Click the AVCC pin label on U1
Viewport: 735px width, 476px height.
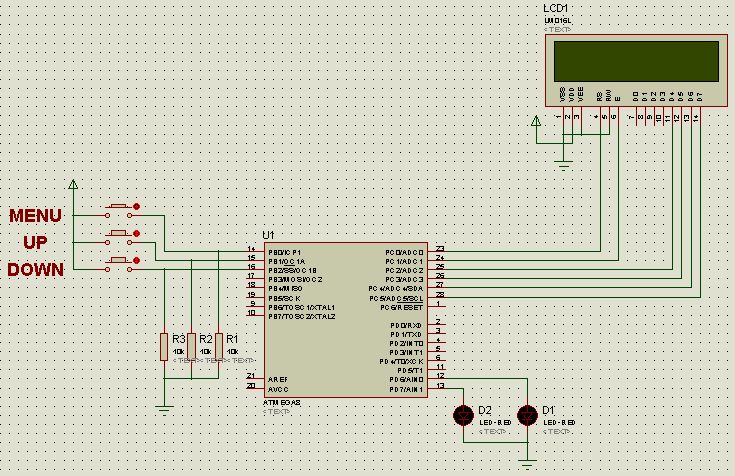[278, 389]
